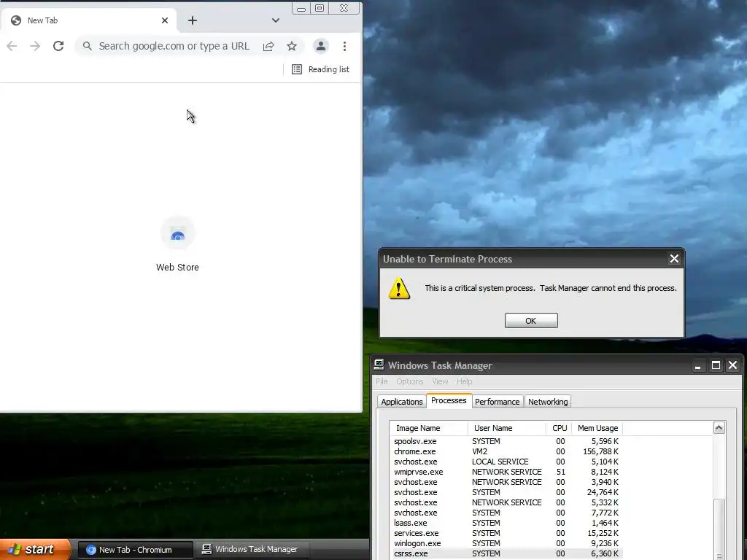Click the process list scrollbar thumb
Viewport: 747px width, 560px height.
[x=719, y=529]
